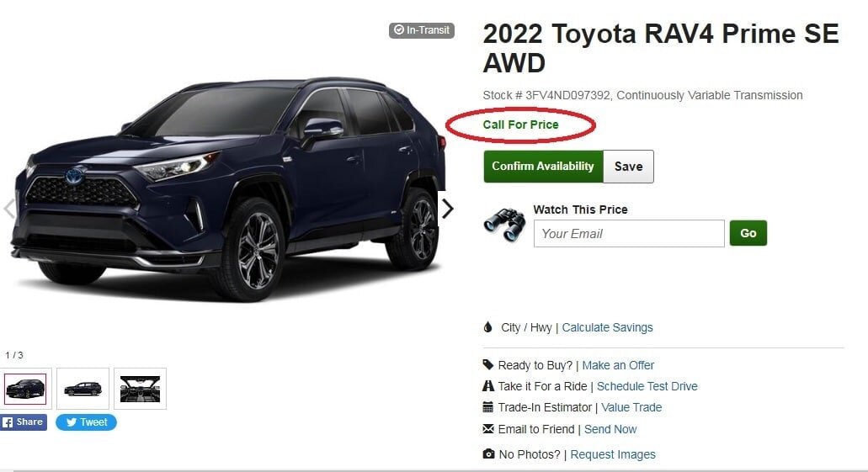Open the Make an Offer link
Image resolution: width=868 pixels, height=472 pixels.
(618, 365)
